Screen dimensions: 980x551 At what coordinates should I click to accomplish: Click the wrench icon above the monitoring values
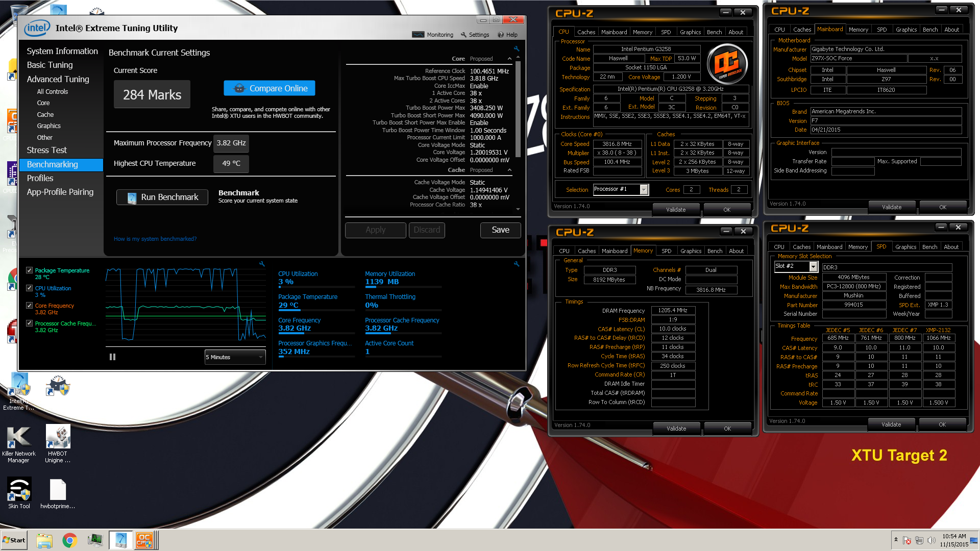517,264
